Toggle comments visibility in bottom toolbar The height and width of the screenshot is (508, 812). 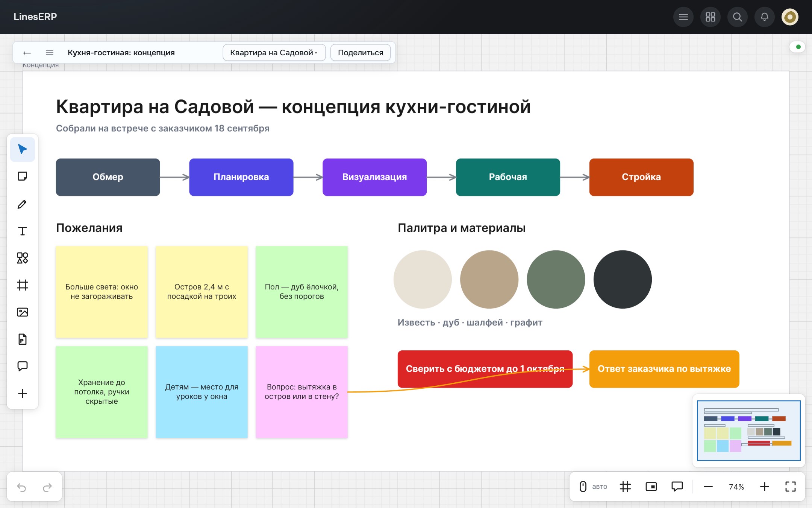click(677, 487)
